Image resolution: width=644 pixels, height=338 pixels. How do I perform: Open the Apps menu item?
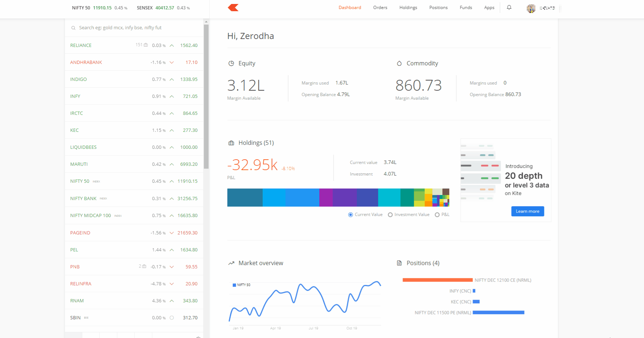pos(489,8)
